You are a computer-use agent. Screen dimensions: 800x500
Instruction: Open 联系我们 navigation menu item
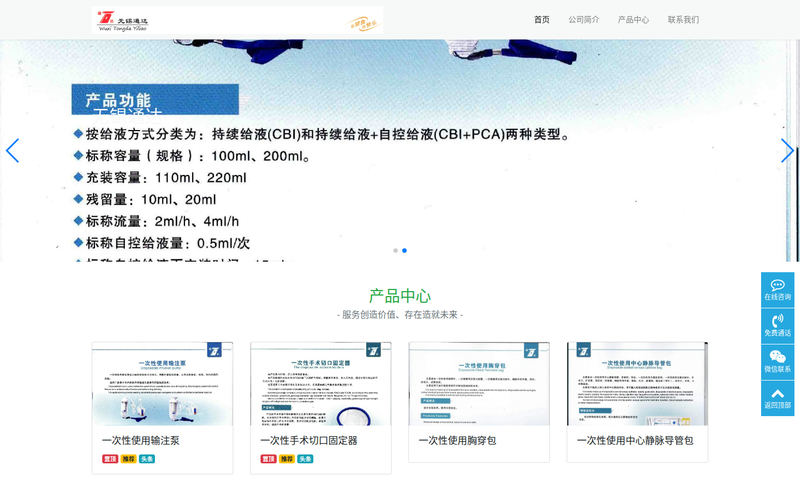(683, 20)
